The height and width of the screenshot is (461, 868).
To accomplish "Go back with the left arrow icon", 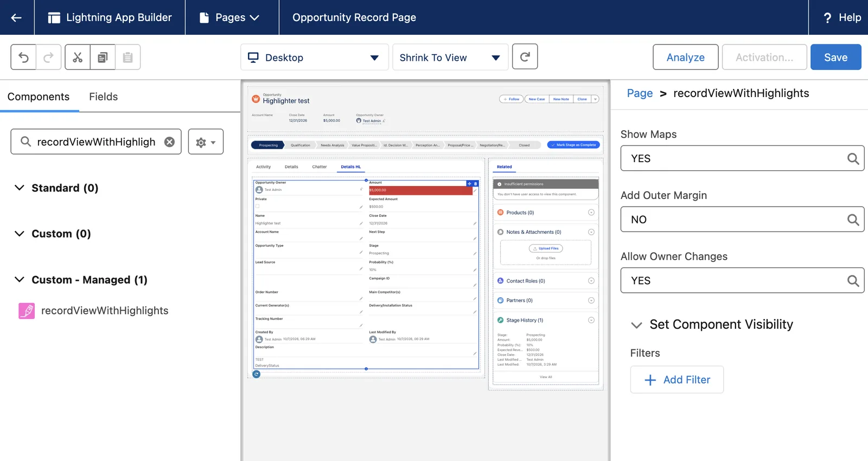I will (x=16, y=17).
